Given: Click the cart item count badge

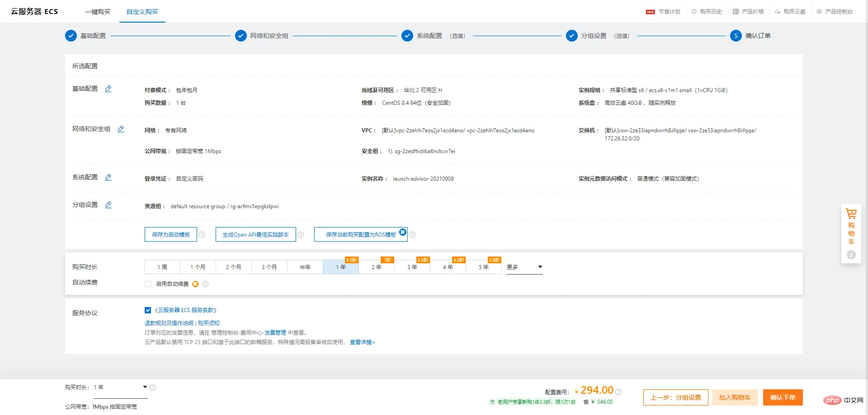Looking at the screenshot, I should tap(851, 255).
